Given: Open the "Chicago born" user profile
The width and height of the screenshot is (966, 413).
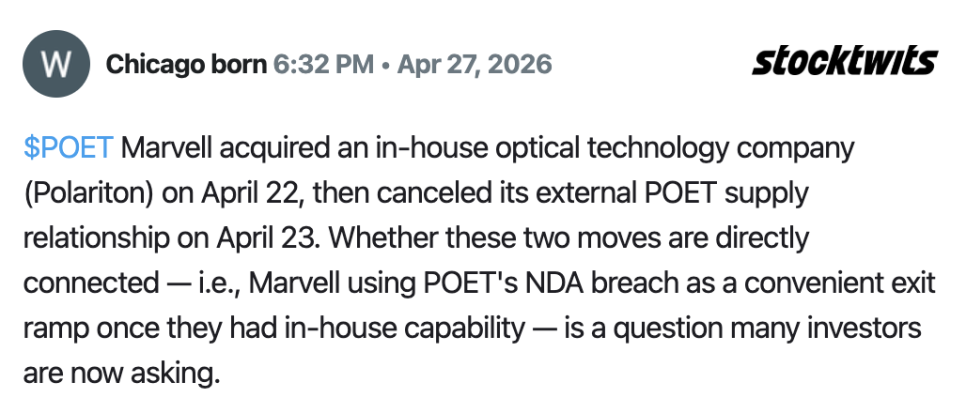Looking at the screenshot, I should point(186,65).
